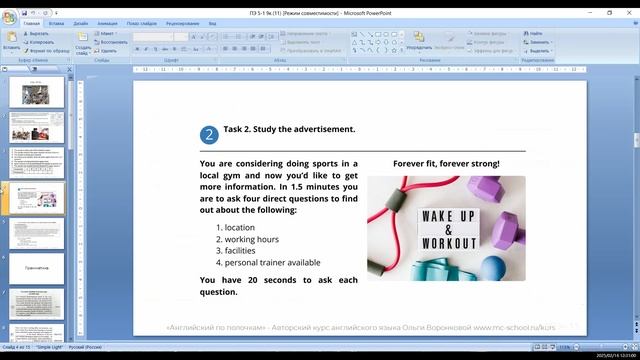640x360 pixels.
Task: Click the bulleted list icon
Action: click(x=227, y=37)
